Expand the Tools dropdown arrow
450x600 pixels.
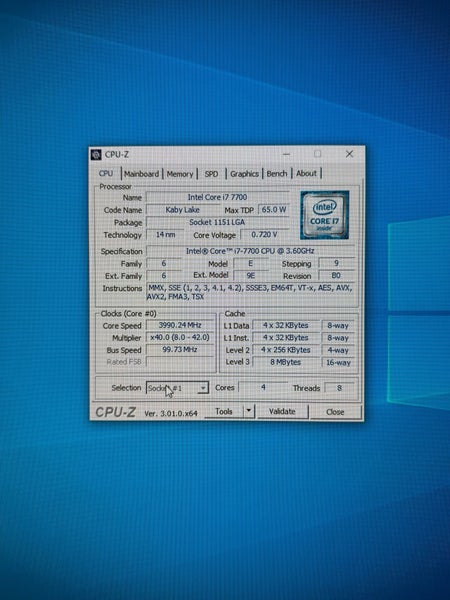pyautogui.click(x=249, y=411)
